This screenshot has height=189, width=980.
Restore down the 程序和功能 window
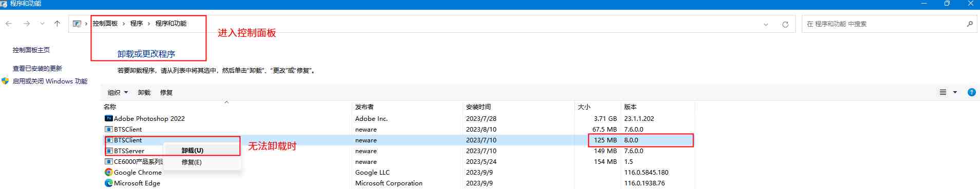947,4
